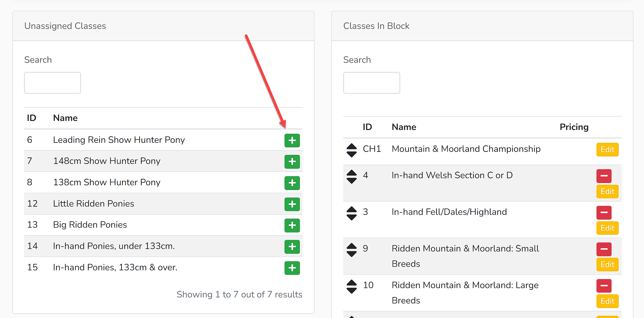Select '148cm Show Hunter Pony' name cell
The width and height of the screenshot is (644, 318).
pos(107,161)
